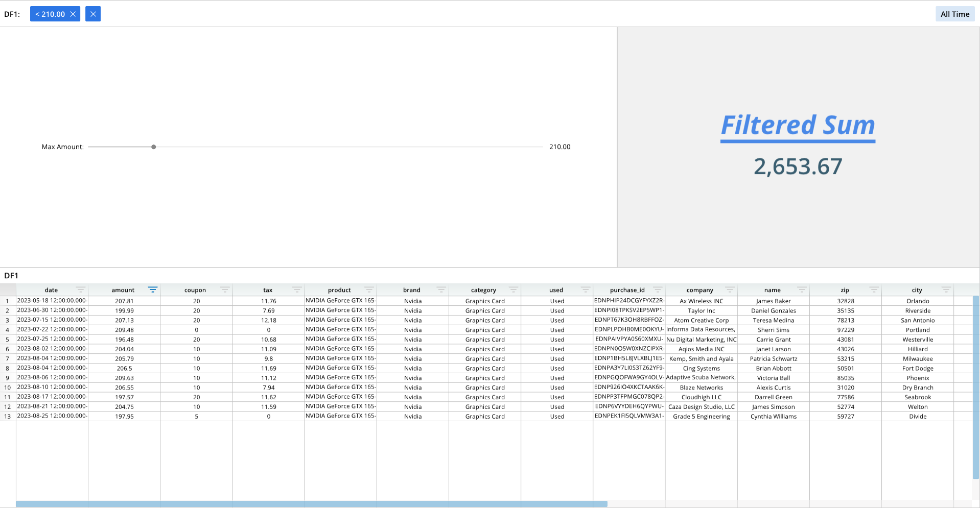This screenshot has height=508, width=980.
Task: Clear all DF1 filters with the X button
Action: pyautogui.click(x=93, y=14)
